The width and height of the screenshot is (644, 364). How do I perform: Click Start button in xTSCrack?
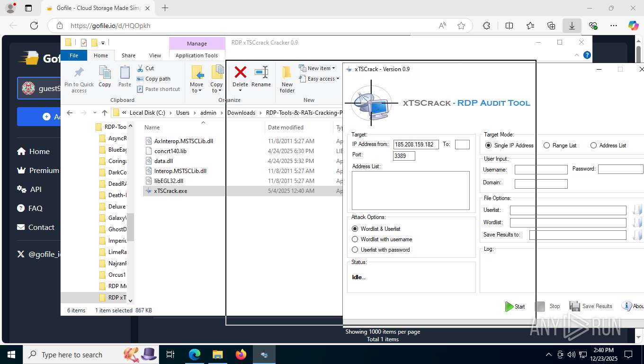click(x=515, y=306)
